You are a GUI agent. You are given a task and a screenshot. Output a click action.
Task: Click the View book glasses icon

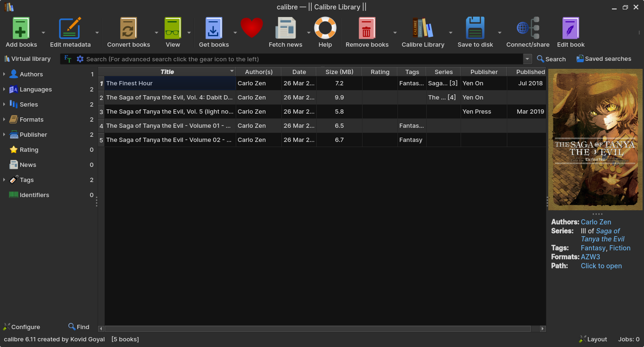[x=173, y=28]
